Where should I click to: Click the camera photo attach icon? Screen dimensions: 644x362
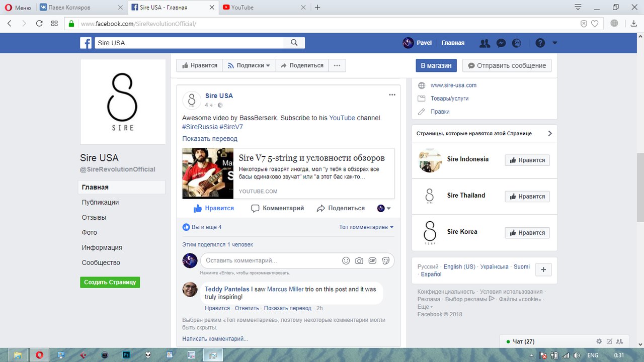click(359, 260)
